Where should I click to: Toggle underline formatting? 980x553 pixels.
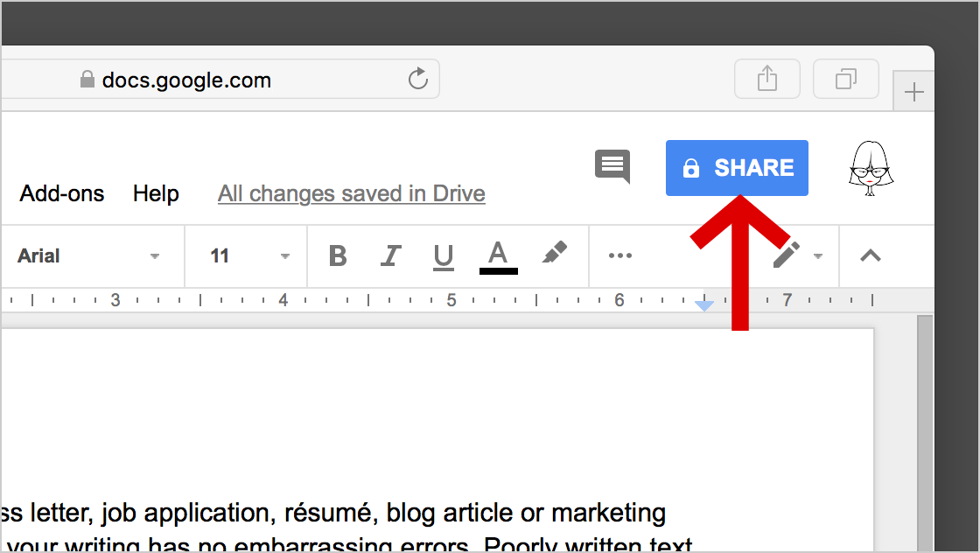click(444, 256)
